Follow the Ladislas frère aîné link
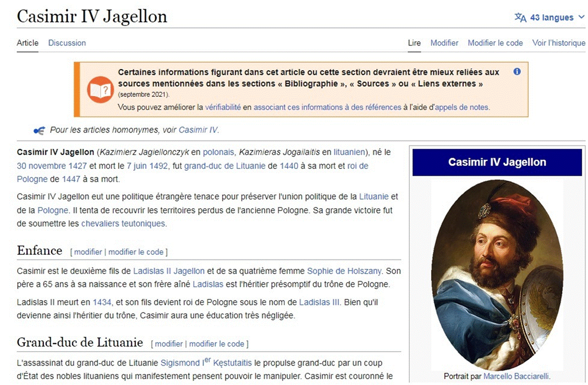Viewport: 588px width, 385px height. click(x=208, y=284)
